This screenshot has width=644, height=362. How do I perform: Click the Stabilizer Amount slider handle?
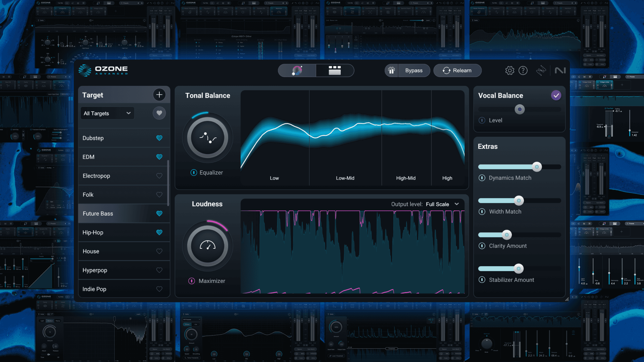[x=519, y=268]
